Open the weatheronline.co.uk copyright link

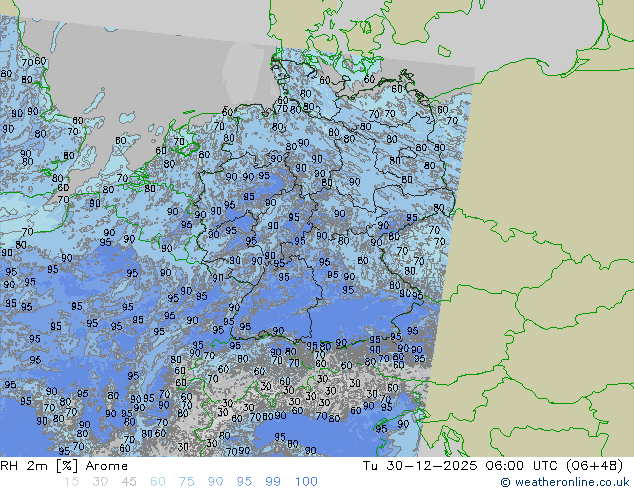(x=565, y=482)
